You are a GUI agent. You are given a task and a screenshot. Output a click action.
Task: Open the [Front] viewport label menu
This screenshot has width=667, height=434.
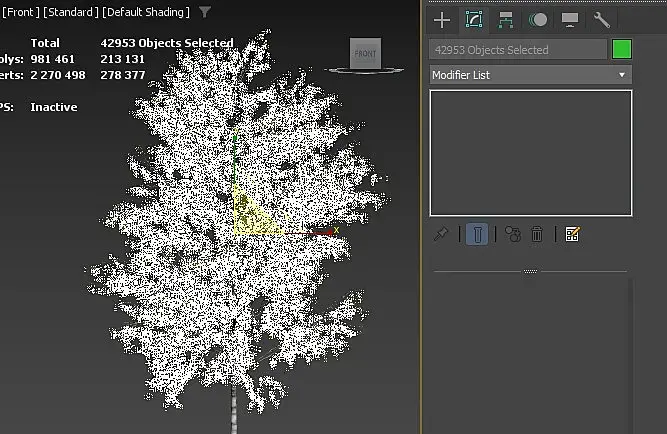click(21, 12)
